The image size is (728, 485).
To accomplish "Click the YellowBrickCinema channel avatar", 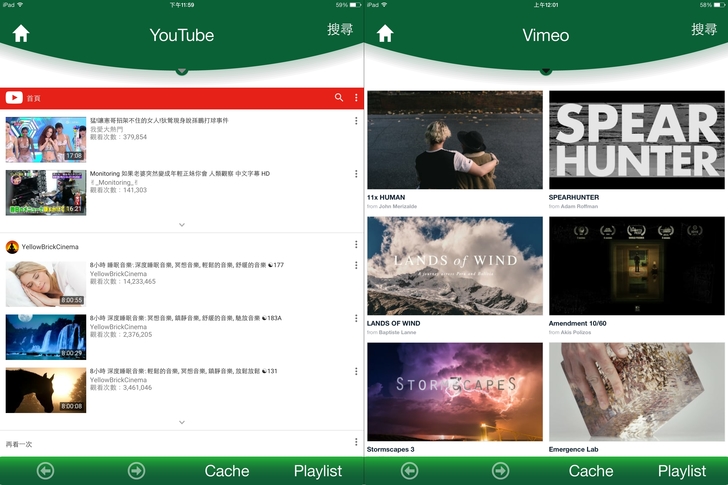I will [12, 247].
